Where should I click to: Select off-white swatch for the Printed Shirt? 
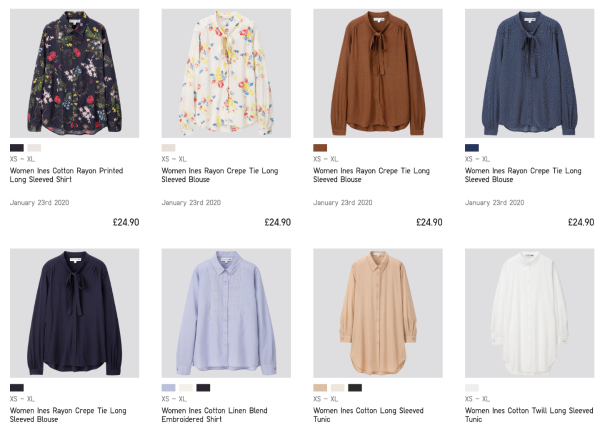click(34, 147)
